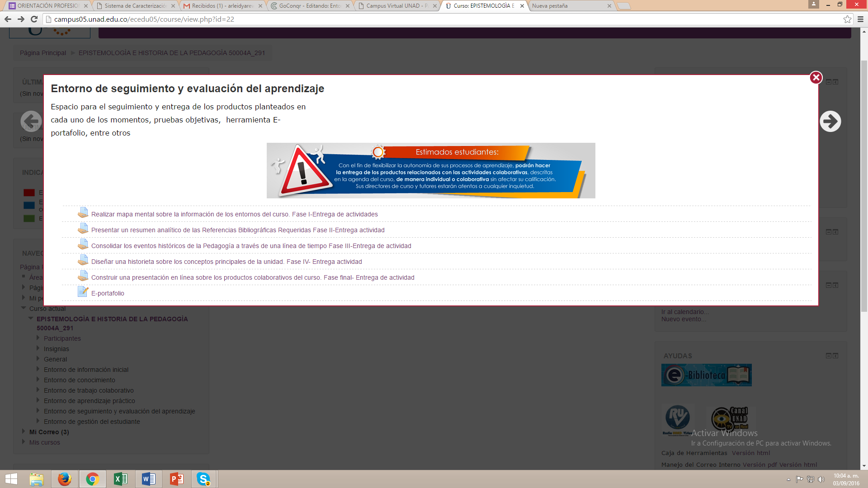Expand Participantes in navigation tree
868x488 pixels.
pos(38,338)
